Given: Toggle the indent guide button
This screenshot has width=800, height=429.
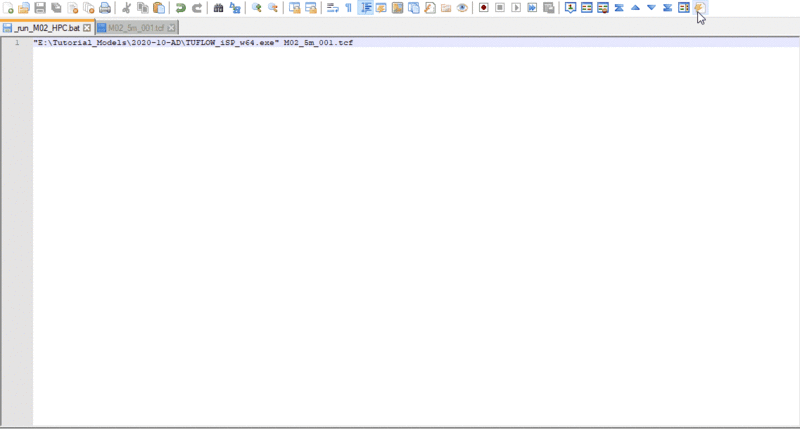Looking at the screenshot, I should click(x=365, y=8).
